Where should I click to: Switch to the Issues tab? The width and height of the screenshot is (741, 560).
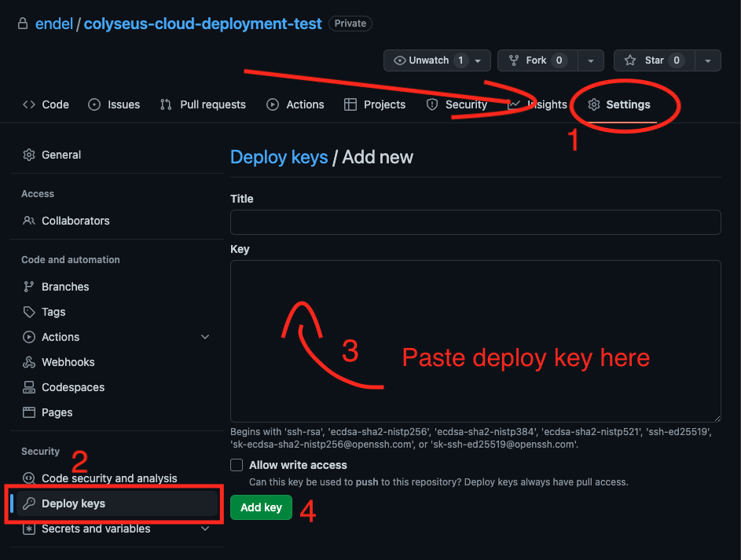(114, 104)
